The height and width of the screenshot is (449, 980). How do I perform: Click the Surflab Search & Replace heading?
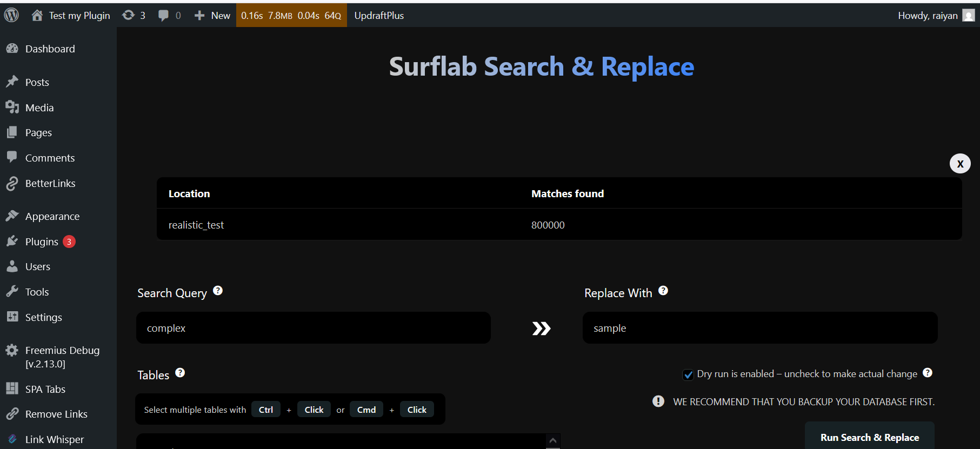(542, 67)
